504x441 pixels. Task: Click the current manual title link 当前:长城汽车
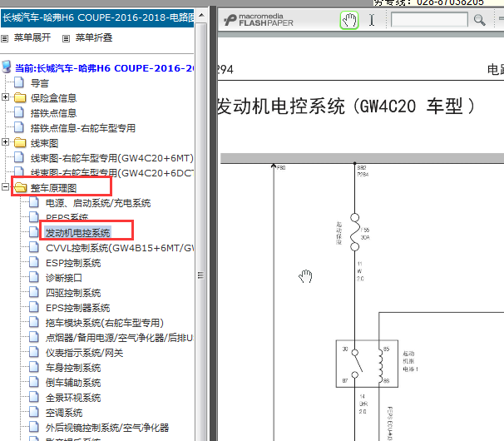coord(105,68)
